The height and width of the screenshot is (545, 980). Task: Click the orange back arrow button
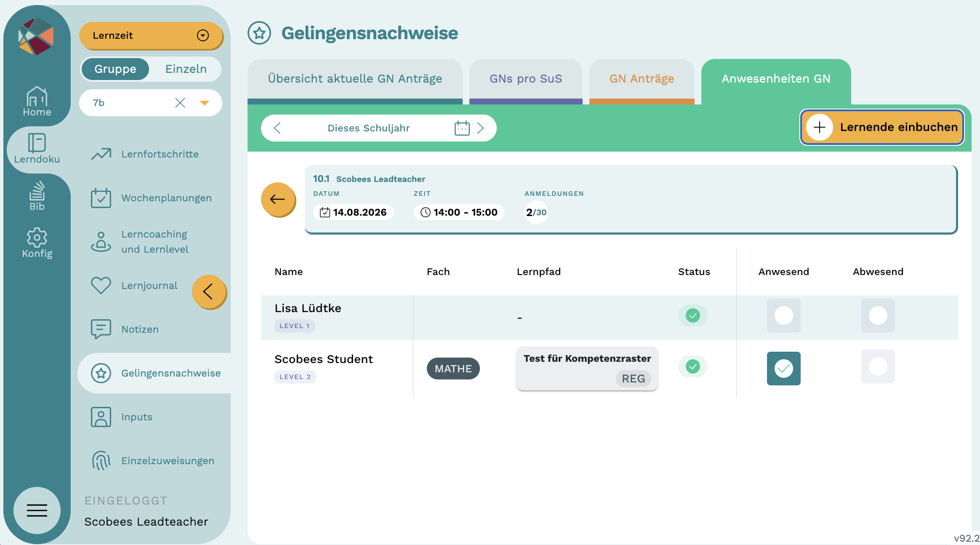278,199
